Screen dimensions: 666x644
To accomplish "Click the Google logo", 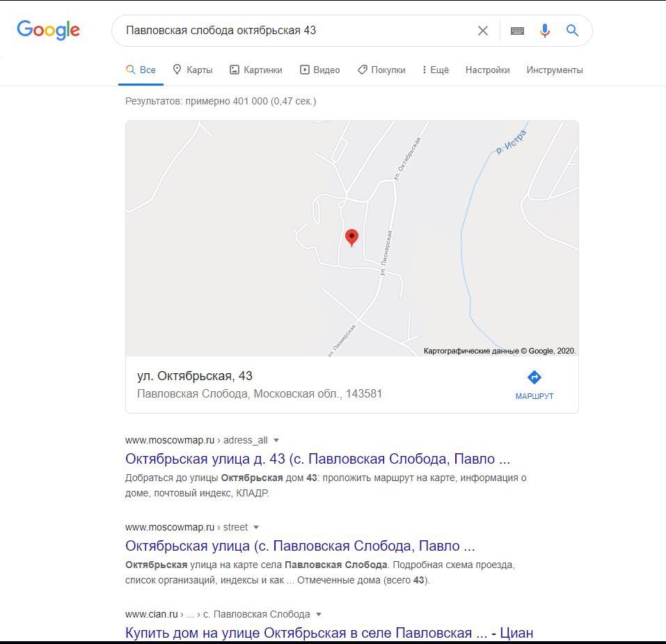I will coord(48,30).
